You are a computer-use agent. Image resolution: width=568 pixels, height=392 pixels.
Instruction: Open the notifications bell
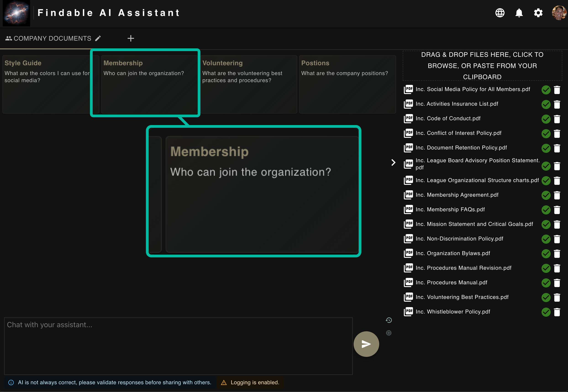(x=519, y=13)
